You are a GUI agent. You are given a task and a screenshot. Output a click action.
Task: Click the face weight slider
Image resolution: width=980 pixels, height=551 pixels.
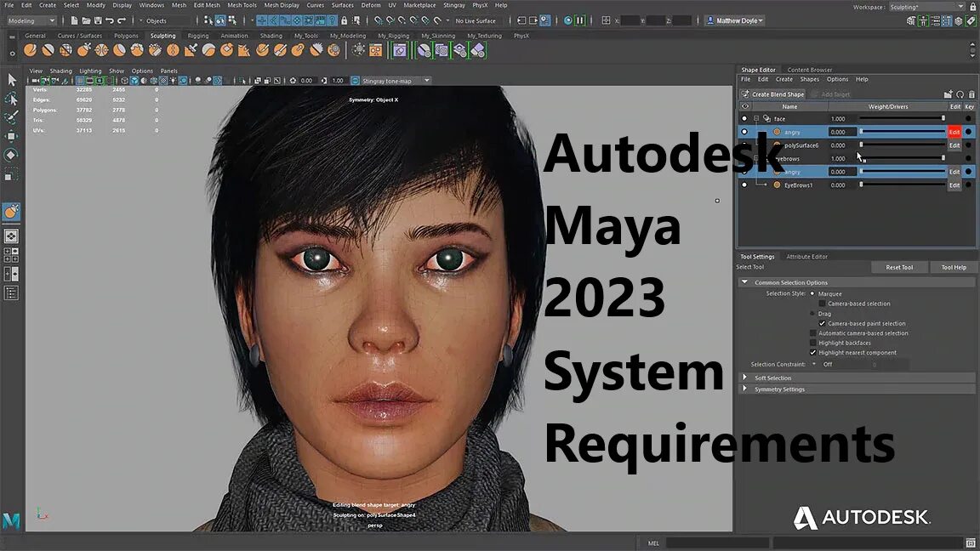pos(902,118)
